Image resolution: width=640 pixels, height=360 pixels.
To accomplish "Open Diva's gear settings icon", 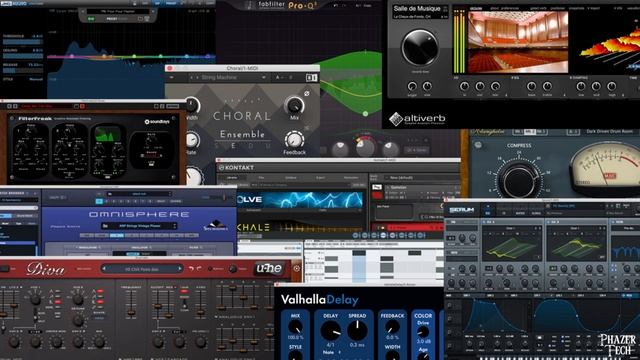I will click(x=297, y=268).
